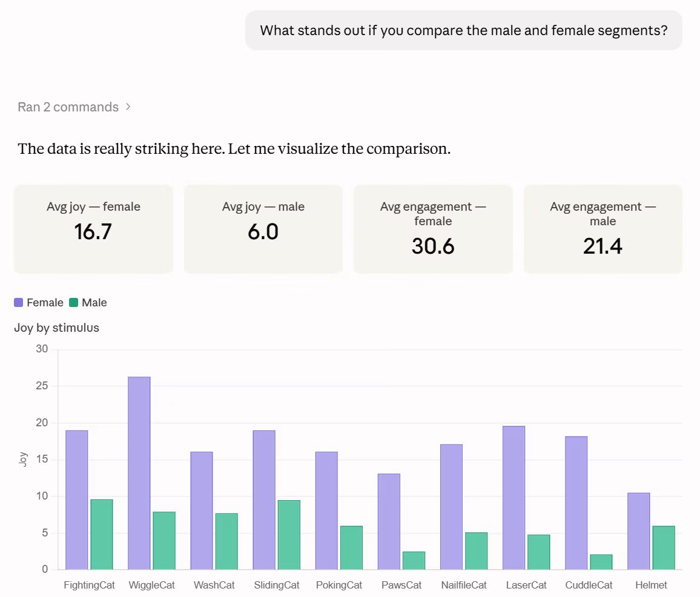The width and height of the screenshot is (700, 597).
Task: Click the female bar for SlidingCat
Action: click(264, 500)
